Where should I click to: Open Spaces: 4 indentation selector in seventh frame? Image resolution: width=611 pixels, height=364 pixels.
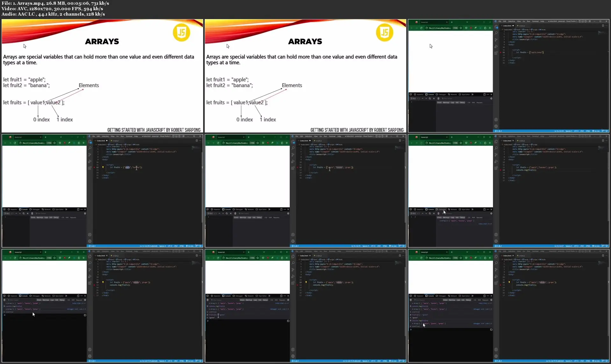tap(162, 361)
